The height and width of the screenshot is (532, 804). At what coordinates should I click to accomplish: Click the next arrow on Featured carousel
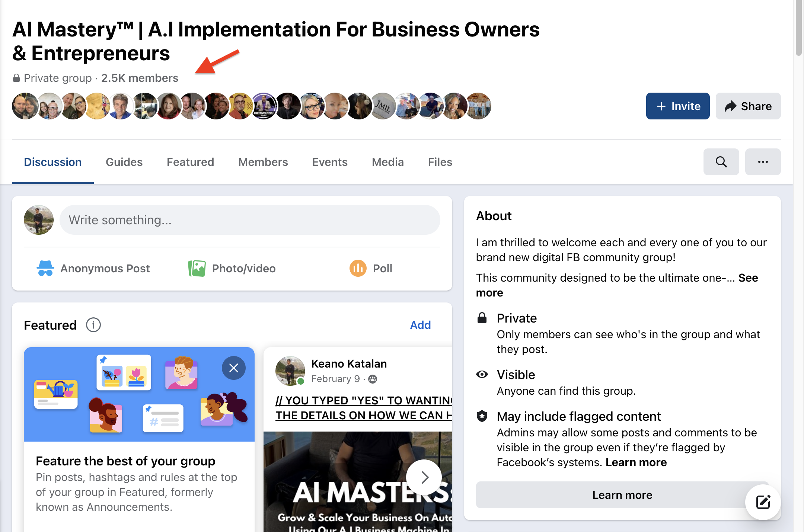pos(424,477)
